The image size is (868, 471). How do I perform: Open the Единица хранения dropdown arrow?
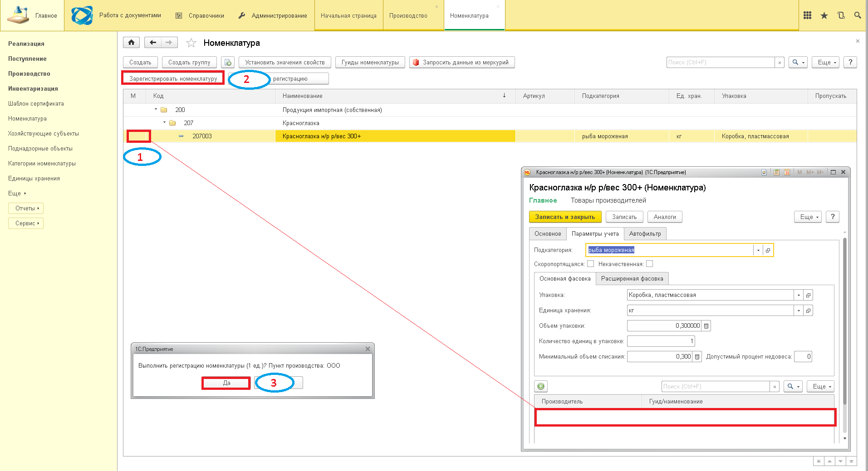coord(799,311)
